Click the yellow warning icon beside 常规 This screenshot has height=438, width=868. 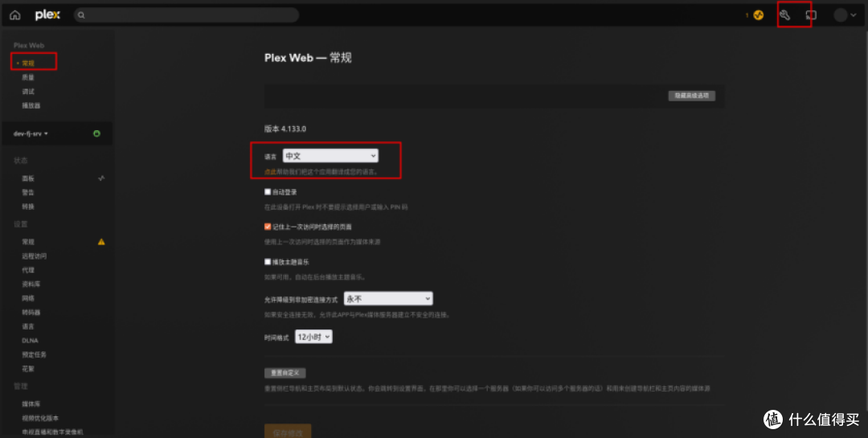tap(101, 241)
